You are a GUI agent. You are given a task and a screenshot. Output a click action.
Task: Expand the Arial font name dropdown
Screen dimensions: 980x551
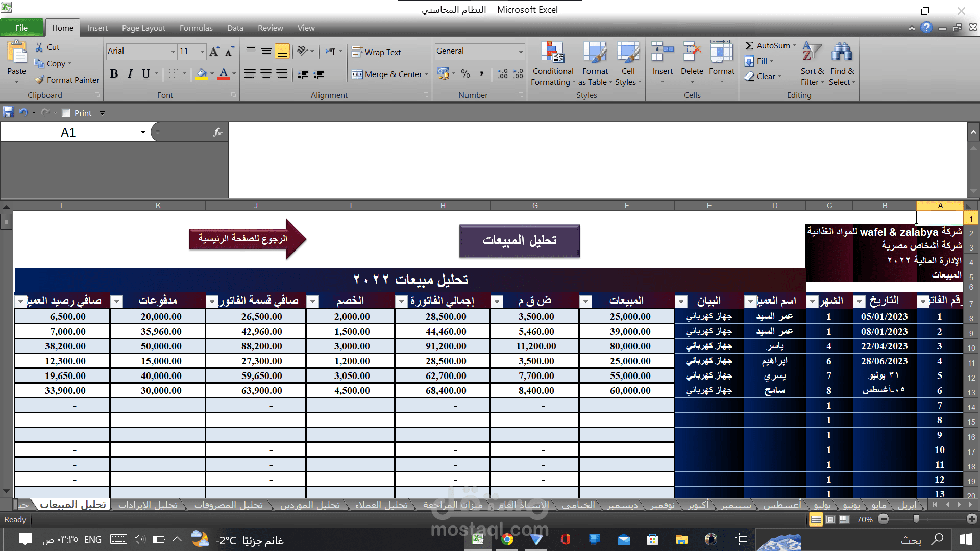coord(173,51)
